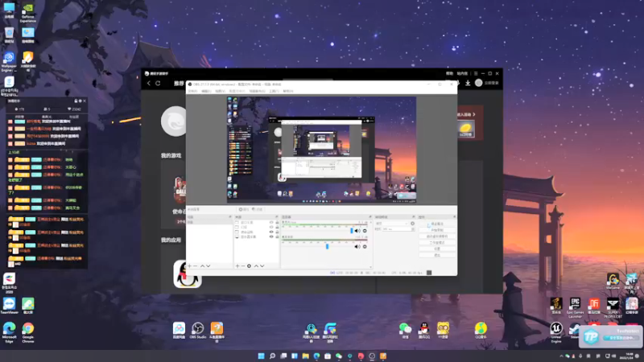Open the 文件 (File) menu in OBS
This screenshot has height=362, width=644.
192,91
